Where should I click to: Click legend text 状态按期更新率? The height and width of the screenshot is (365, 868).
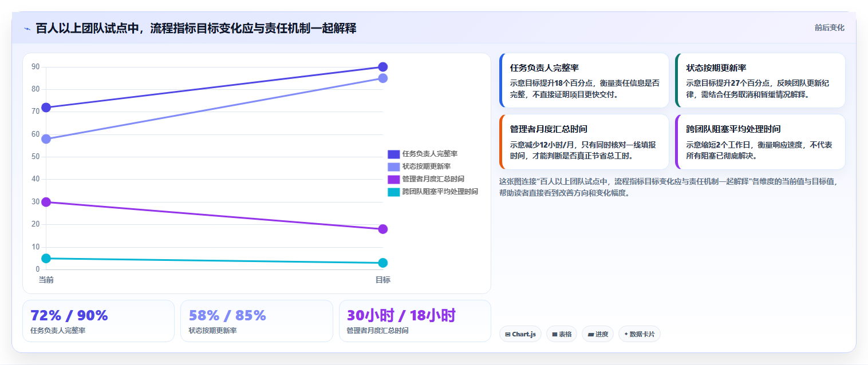pyautogui.click(x=427, y=166)
